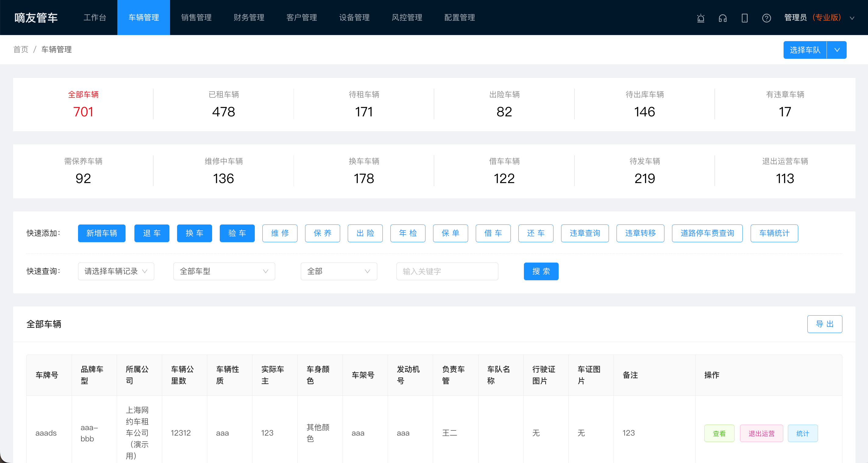Open the alarm bell notifications icon
This screenshot has width=868, height=463.
tap(701, 18)
